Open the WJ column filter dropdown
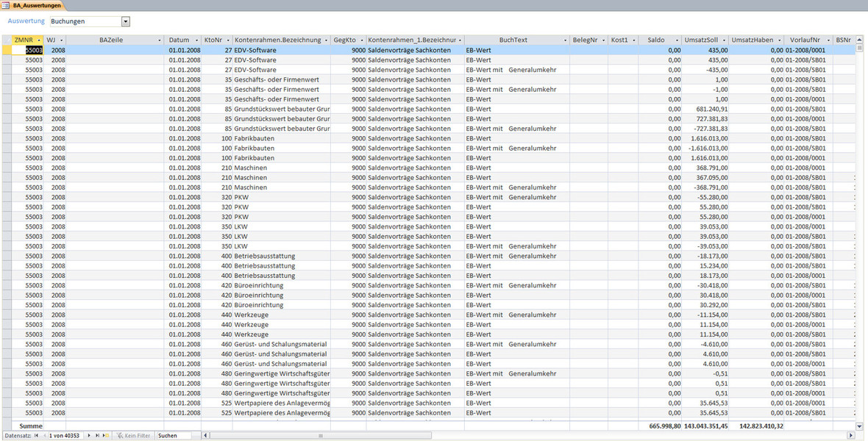Screen dimensions: 868x441 click(x=61, y=40)
